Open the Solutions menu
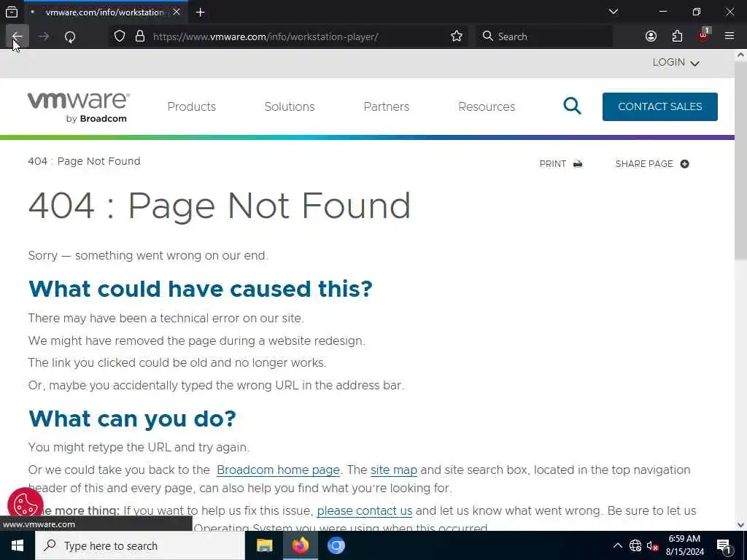 click(289, 106)
